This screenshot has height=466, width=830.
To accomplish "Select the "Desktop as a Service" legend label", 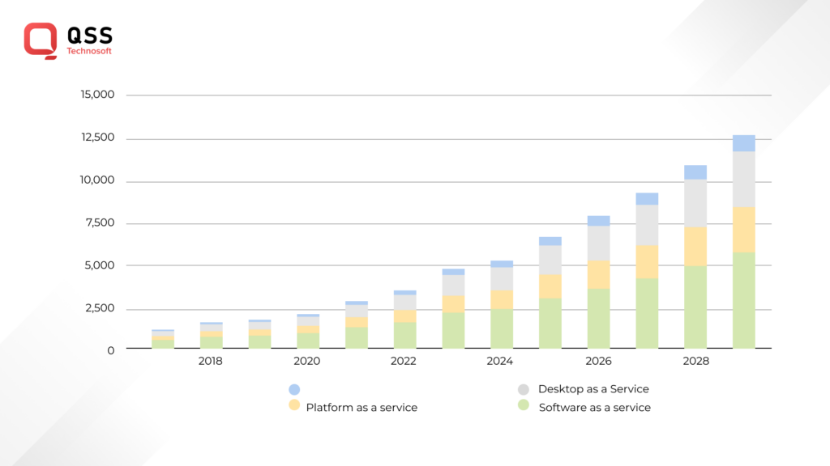I will tap(593, 389).
